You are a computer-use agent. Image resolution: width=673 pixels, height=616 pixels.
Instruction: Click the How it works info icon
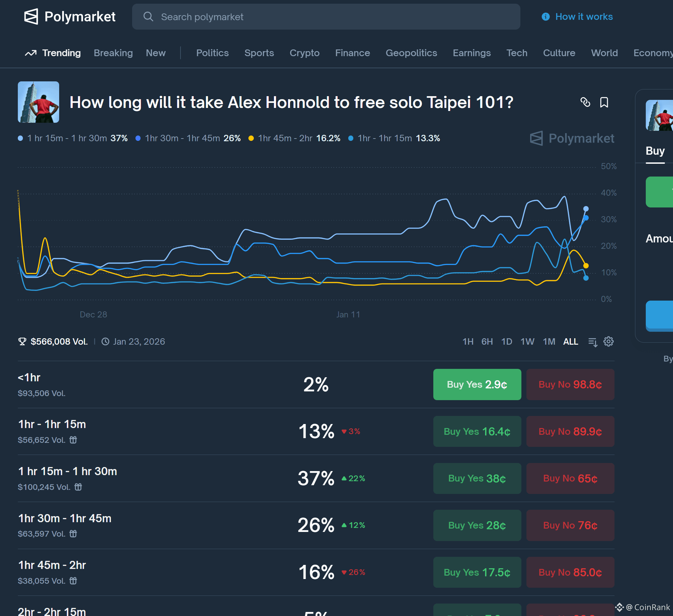pos(546,17)
